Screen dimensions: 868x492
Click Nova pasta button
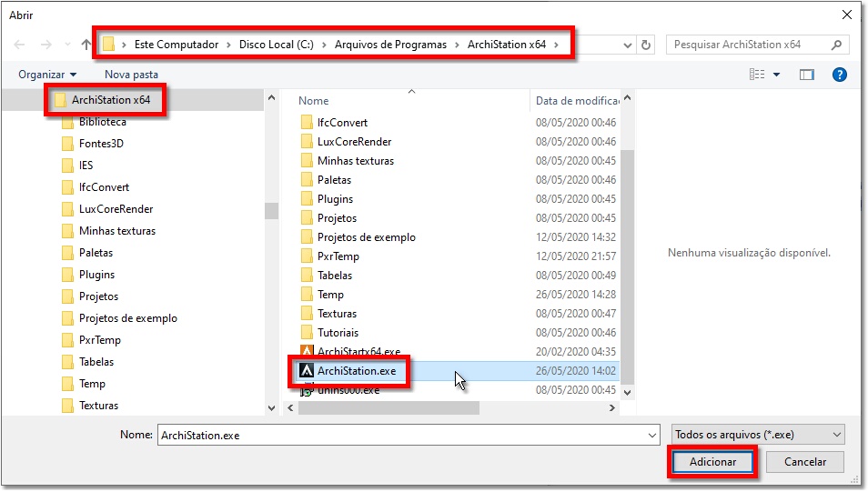point(131,75)
